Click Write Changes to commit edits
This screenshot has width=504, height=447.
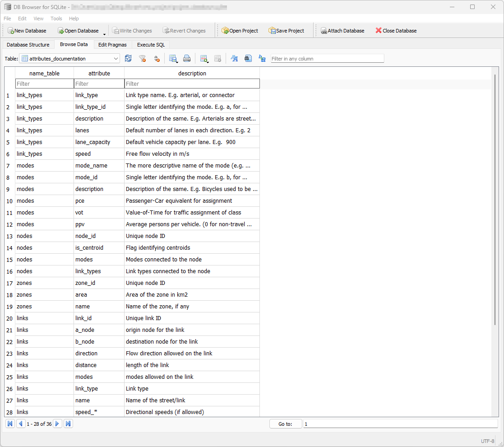(x=132, y=30)
